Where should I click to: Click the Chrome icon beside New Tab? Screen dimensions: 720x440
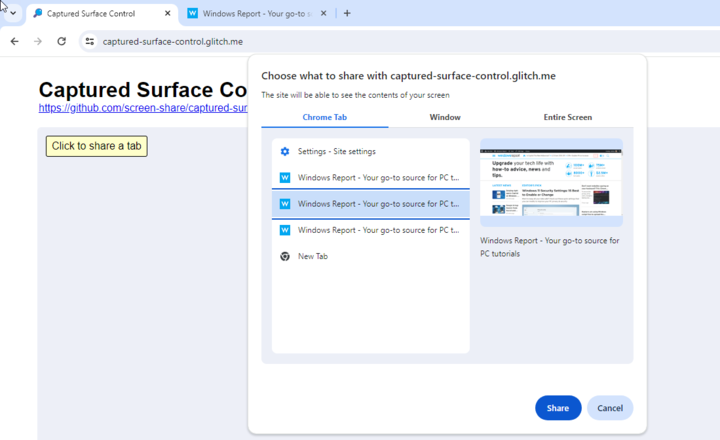click(x=285, y=256)
